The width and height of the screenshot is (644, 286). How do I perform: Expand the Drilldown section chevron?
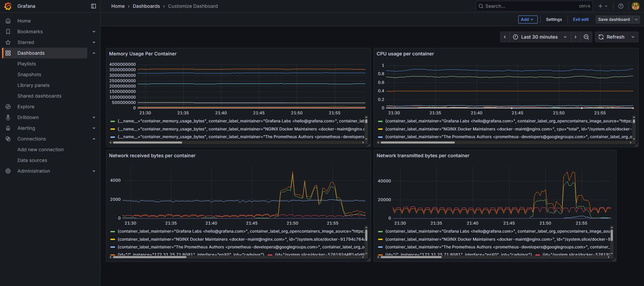(x=94, y=117)
